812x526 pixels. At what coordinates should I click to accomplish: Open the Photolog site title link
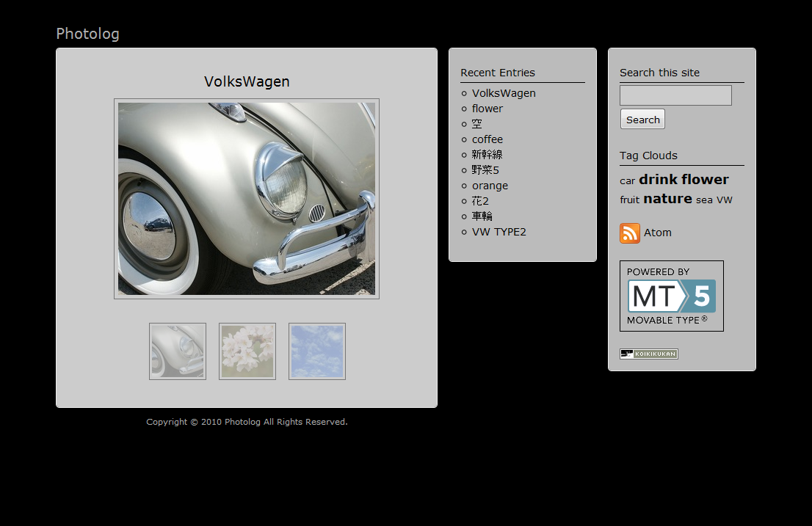click(87, 34)
